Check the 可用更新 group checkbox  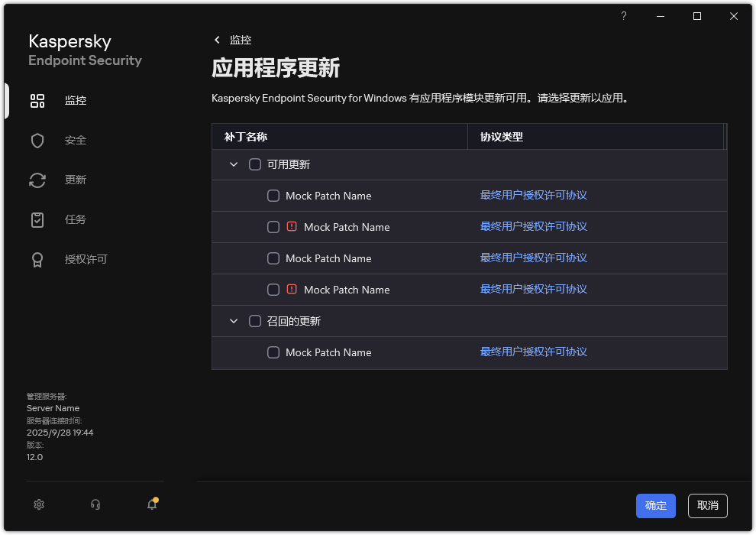254,164
